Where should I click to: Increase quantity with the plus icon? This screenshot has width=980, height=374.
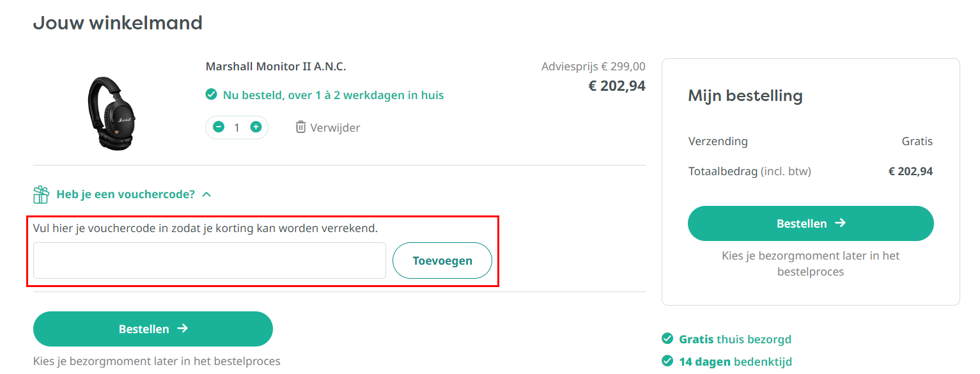(256, 127)
